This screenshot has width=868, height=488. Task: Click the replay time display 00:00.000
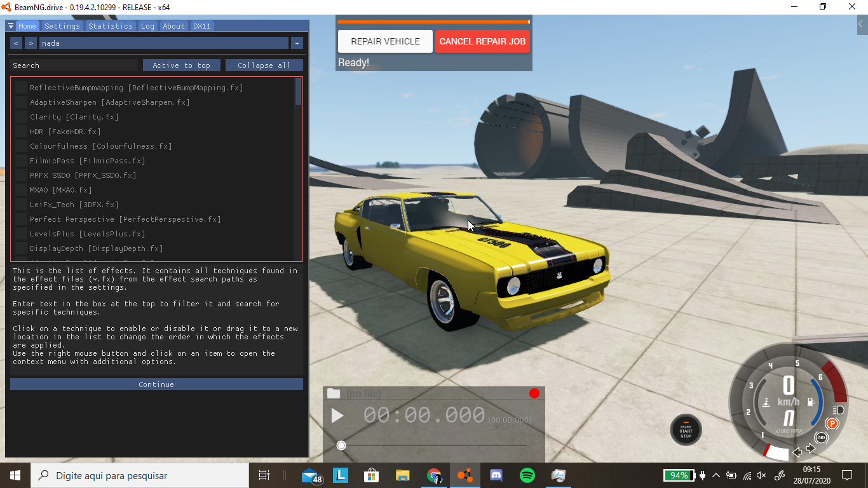click(424, 416)
